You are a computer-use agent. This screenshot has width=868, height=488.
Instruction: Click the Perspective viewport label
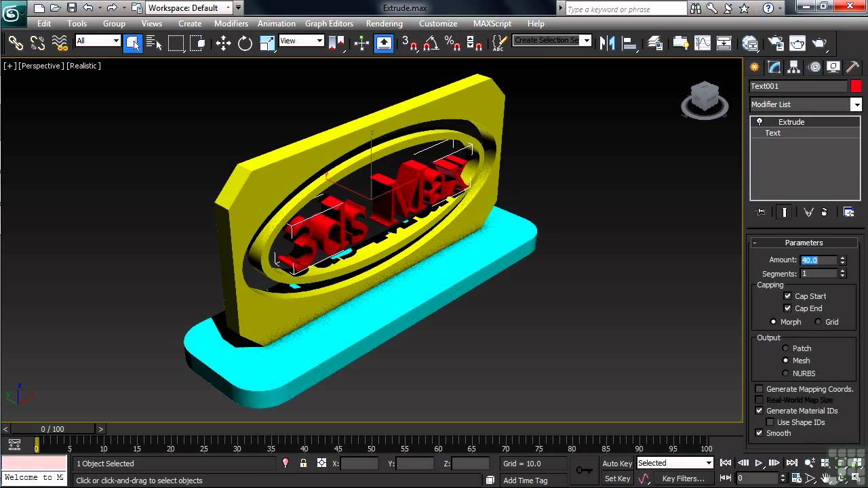point(41,66)
